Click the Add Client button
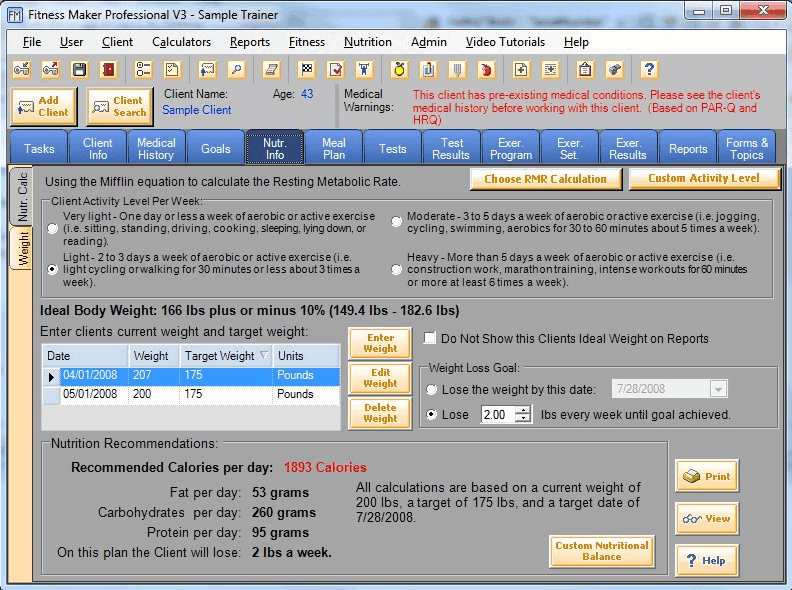 pos(44,106)
